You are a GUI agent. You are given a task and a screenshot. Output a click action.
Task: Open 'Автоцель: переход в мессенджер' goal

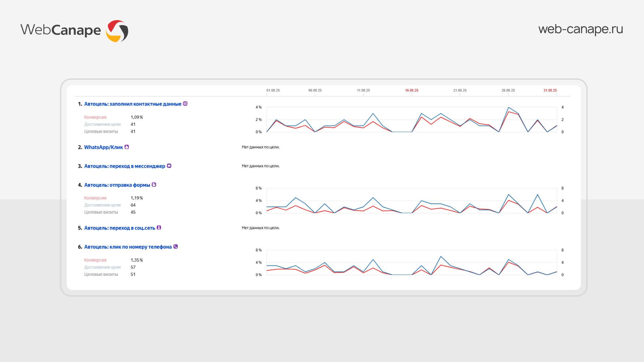124,166
